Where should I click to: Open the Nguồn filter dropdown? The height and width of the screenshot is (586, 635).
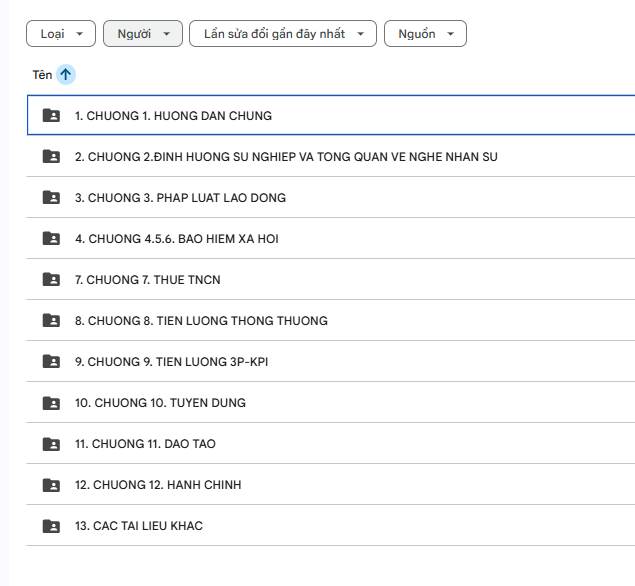pyautogui.click(x=425, y=34)
